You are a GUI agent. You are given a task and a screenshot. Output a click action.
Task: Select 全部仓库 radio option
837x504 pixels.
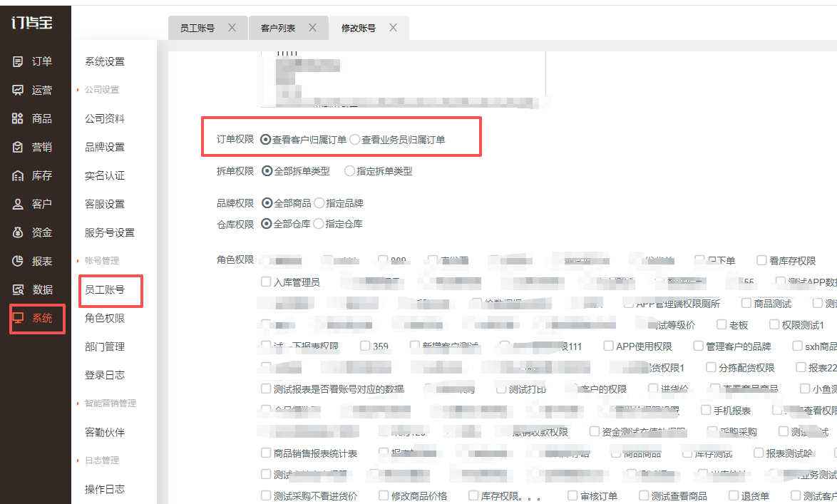[x=267, y=224]
